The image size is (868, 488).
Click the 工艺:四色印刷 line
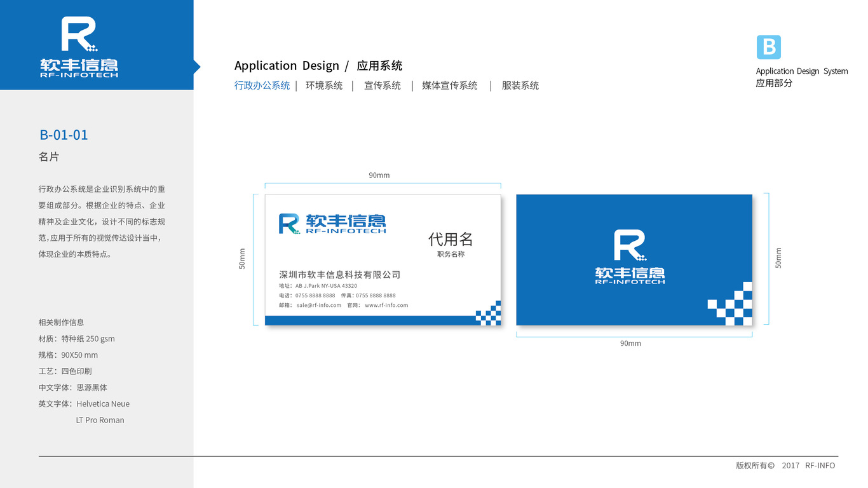tap(65, 371)
